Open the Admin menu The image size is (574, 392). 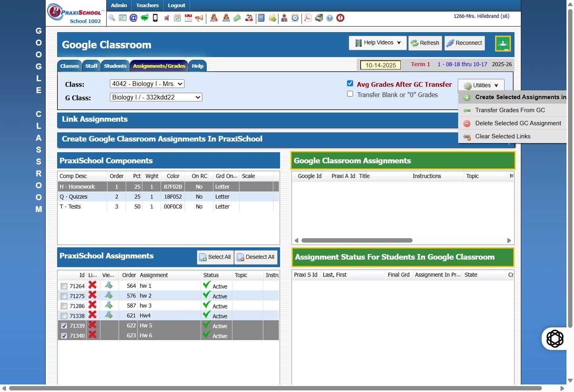119,6
